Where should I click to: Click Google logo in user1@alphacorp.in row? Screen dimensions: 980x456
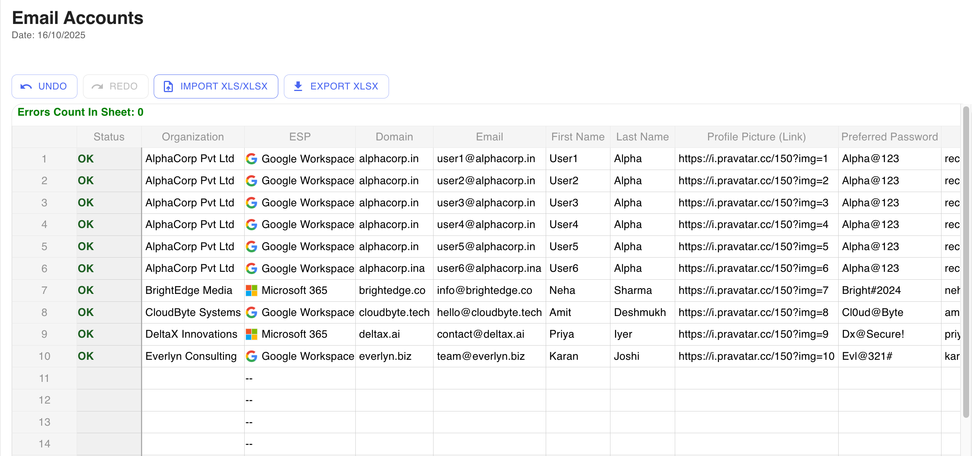coord(251,159)
